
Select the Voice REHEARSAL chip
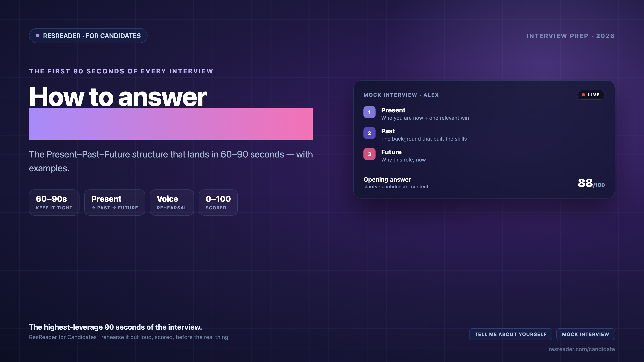click(172, 202)
